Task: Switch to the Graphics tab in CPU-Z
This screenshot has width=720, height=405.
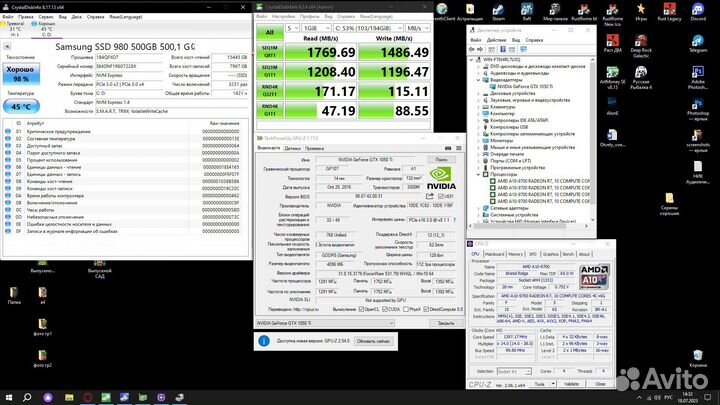Action: click(x=550, y=254)
